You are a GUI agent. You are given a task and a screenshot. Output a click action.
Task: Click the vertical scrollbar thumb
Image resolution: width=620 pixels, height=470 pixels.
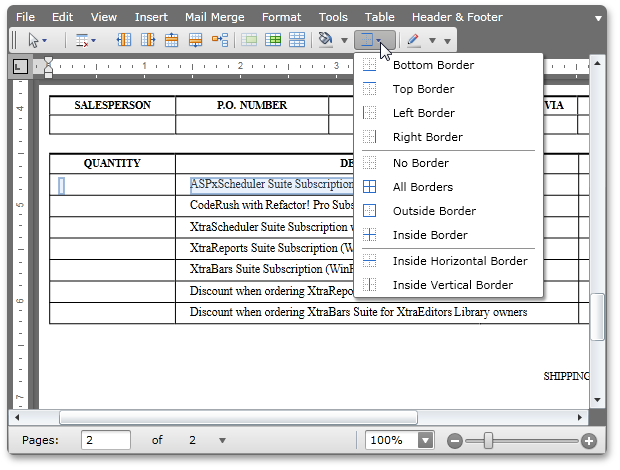(x=597, y=317)
